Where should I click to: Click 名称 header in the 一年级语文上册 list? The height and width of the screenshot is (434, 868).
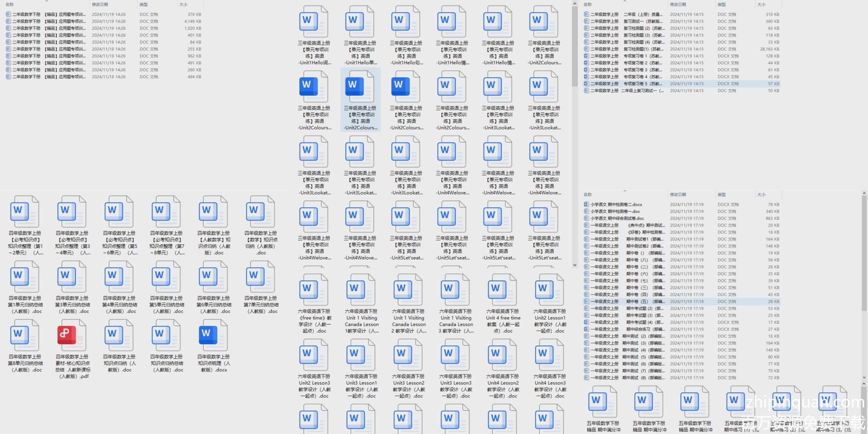tap(588, 195)
